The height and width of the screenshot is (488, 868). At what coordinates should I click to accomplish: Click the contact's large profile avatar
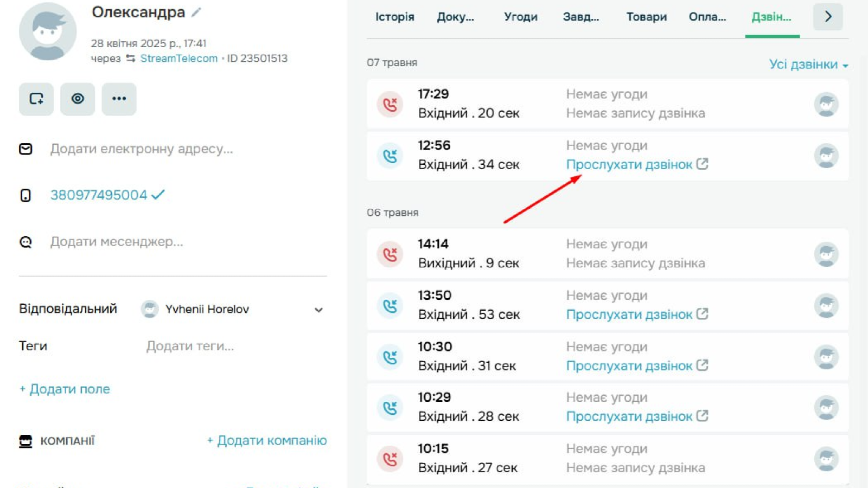coord(48,32)
